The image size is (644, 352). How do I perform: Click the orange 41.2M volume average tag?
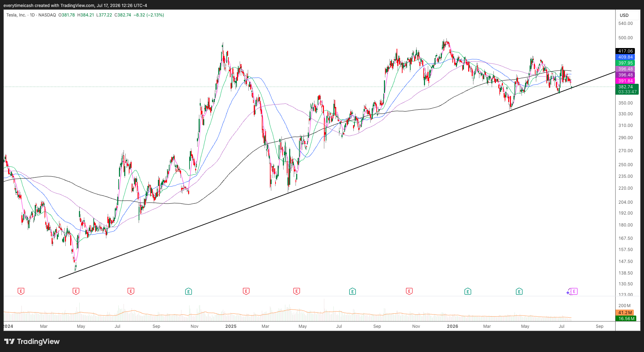pos(625,313)
